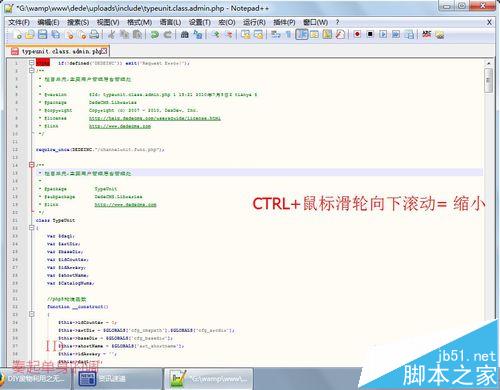The width and height of the screenshot is (500, 390).
Task: Click the require_once line of code
Action: tap(100, 150)
